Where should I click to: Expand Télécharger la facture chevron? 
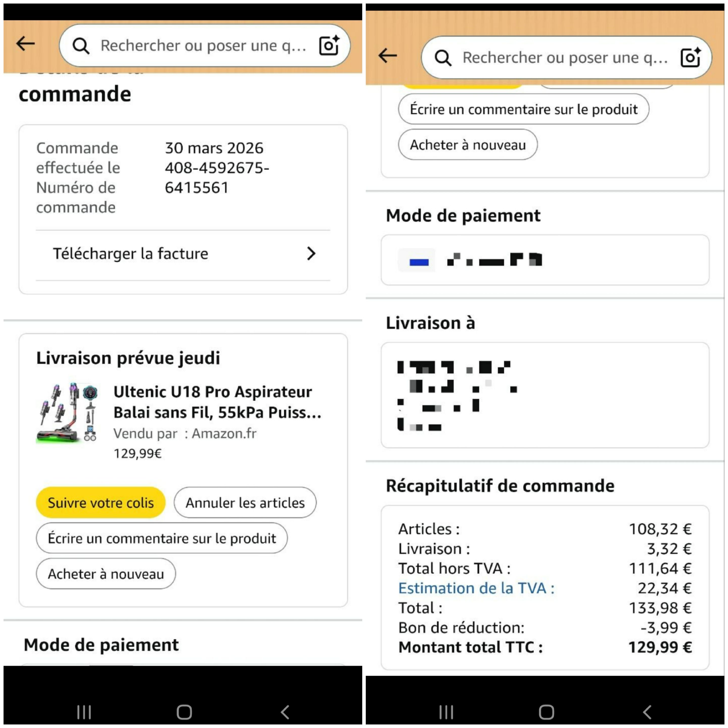coord(311,254)
